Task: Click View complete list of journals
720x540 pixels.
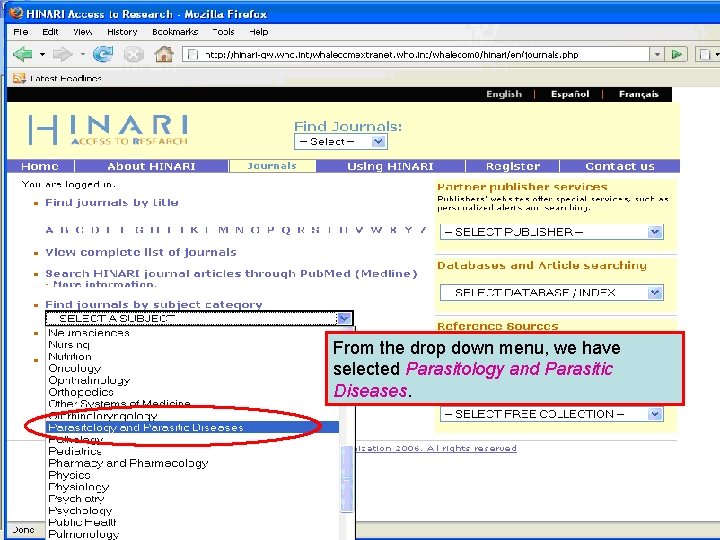Action: click(141, 252)
